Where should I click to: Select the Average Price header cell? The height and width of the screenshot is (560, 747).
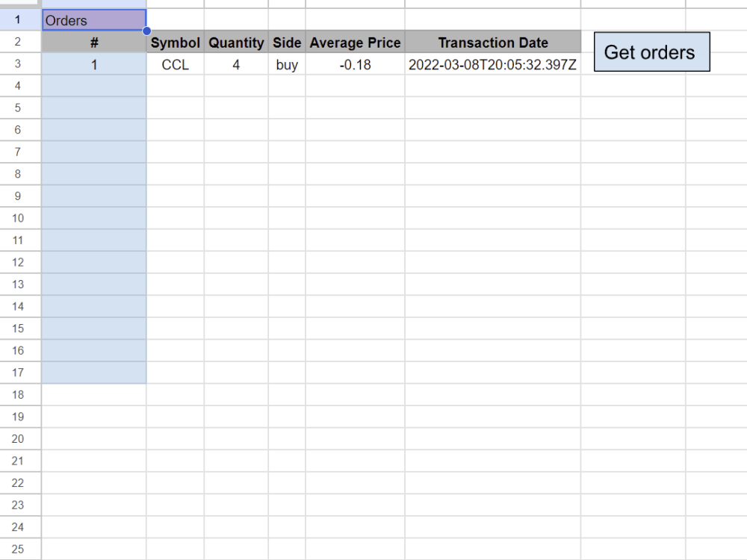(x=356, y=43)
